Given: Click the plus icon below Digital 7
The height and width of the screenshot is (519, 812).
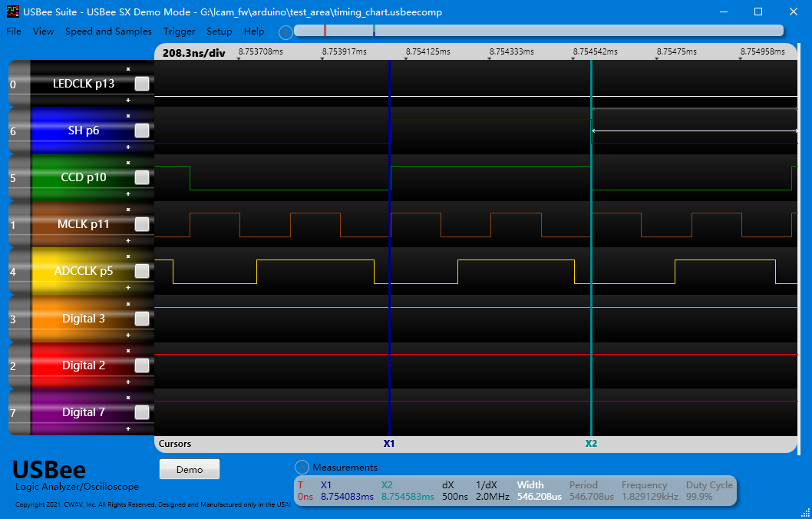Looking at the screenshot, I should pos(128,429).
